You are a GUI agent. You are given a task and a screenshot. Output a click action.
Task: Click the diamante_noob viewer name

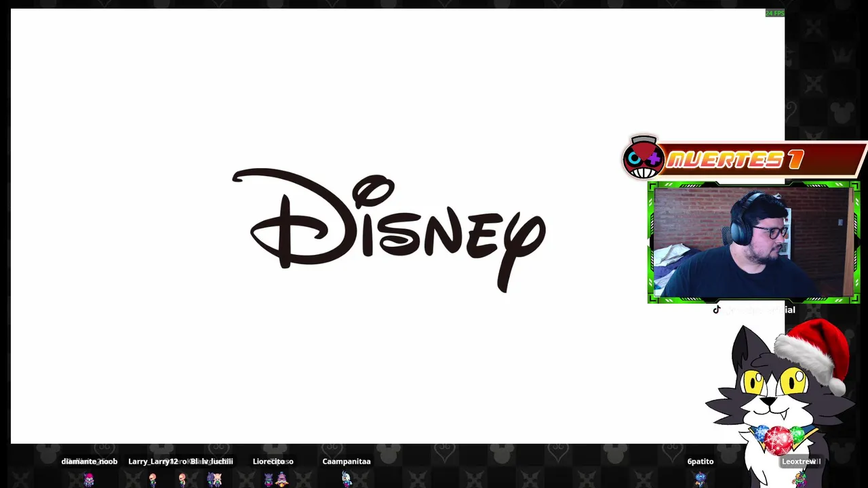pyautogui.click(x=89, y=462)
